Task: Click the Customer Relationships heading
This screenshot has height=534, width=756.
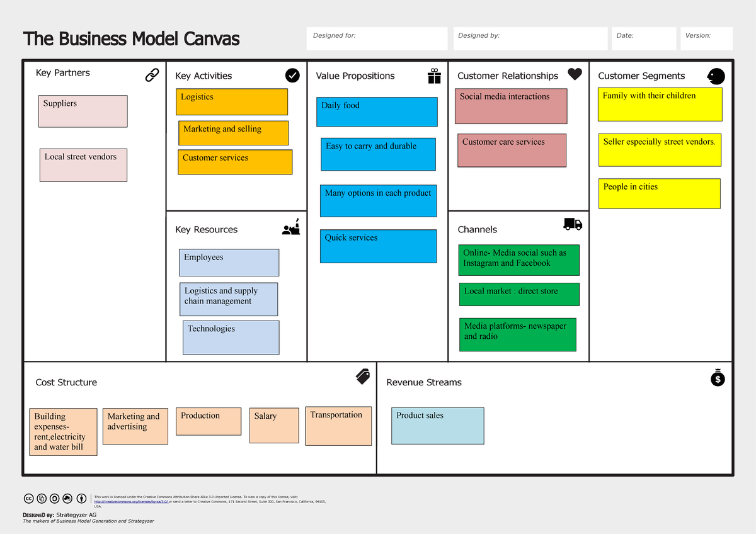Action: pyautogui.click(x=508, y=76)
